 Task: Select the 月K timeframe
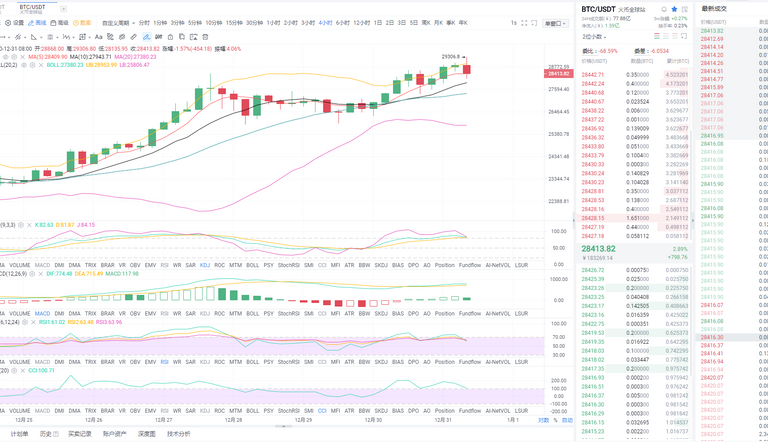point(438,23)
